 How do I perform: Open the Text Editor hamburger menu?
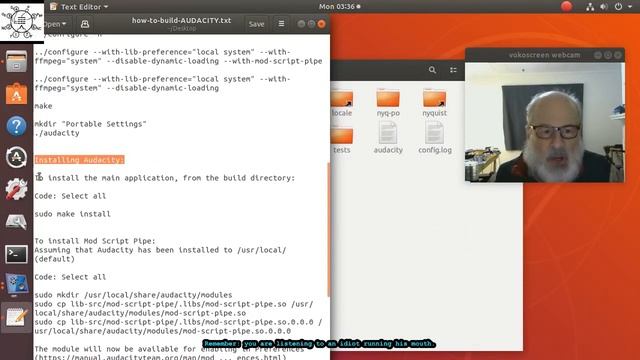[x=281, y=24]
